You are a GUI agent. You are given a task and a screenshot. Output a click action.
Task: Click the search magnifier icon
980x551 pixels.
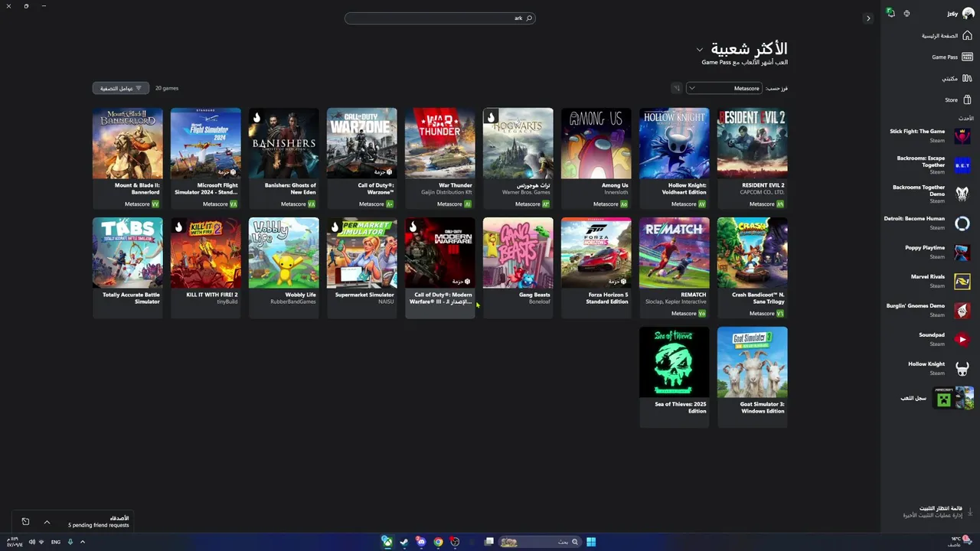coord(528,18)
